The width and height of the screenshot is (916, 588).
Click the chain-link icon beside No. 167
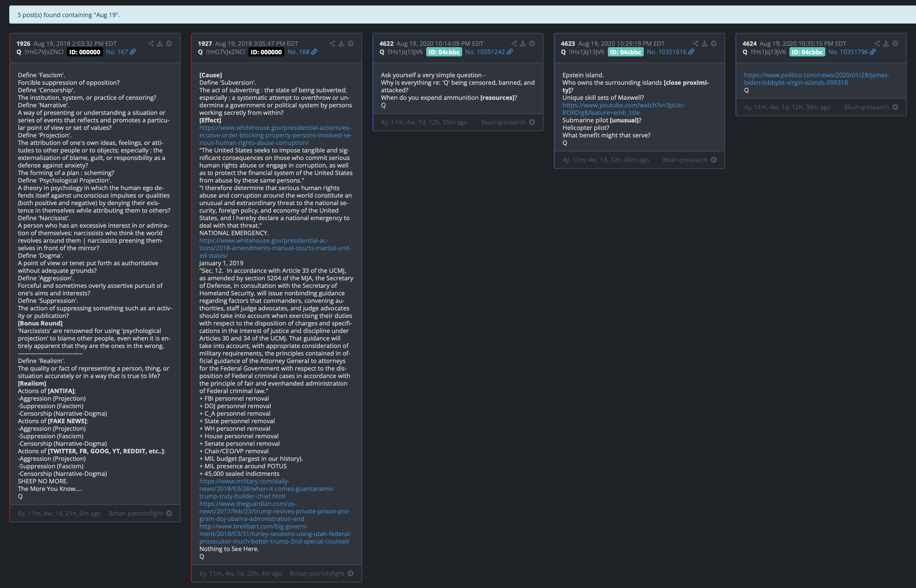tap(133, 52)
